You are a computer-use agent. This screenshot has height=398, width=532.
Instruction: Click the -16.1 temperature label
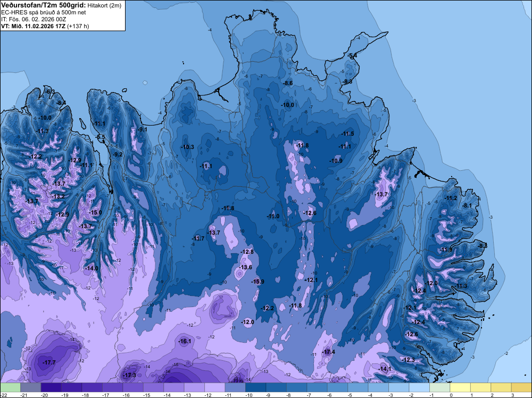[185, 342]
